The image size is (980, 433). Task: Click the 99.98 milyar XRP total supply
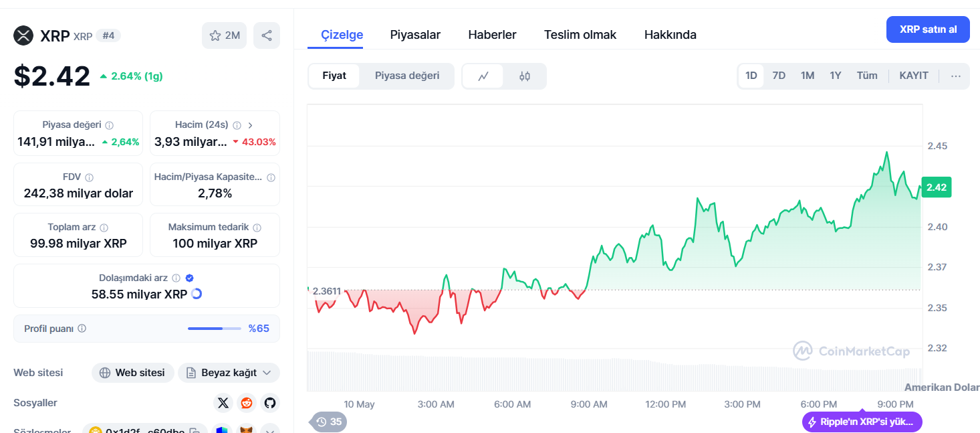pos(78,244)
